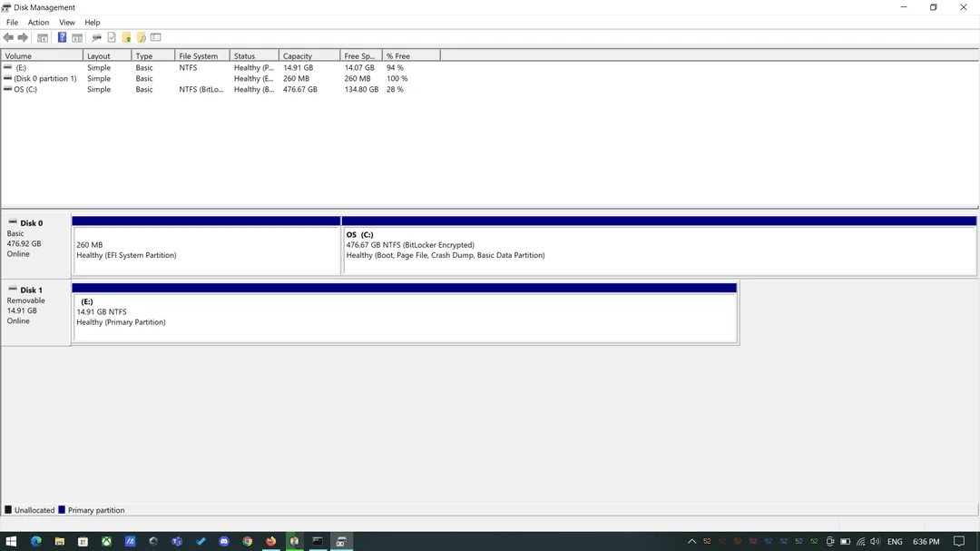Open File Explorer from the taskbar
The width and height of the screenshot is (980, 551).
point(59,541)
